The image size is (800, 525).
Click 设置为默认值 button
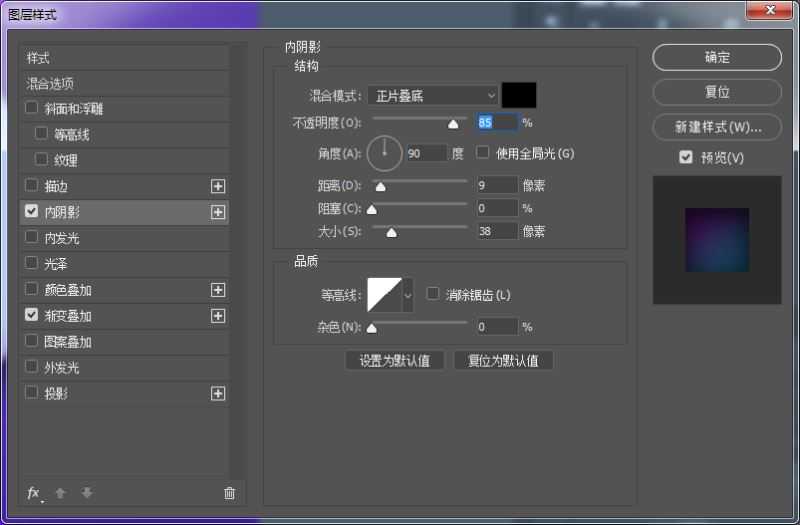click(x=394, y=361)
